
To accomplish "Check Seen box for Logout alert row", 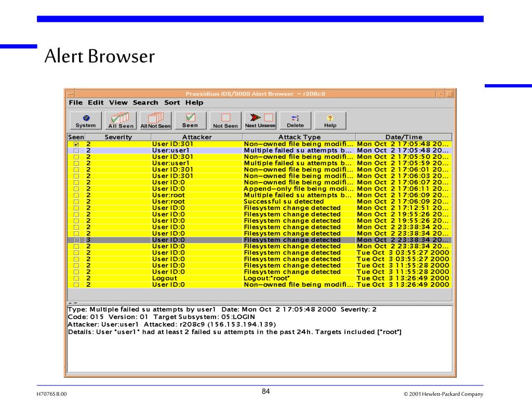I will pos(76,278).
